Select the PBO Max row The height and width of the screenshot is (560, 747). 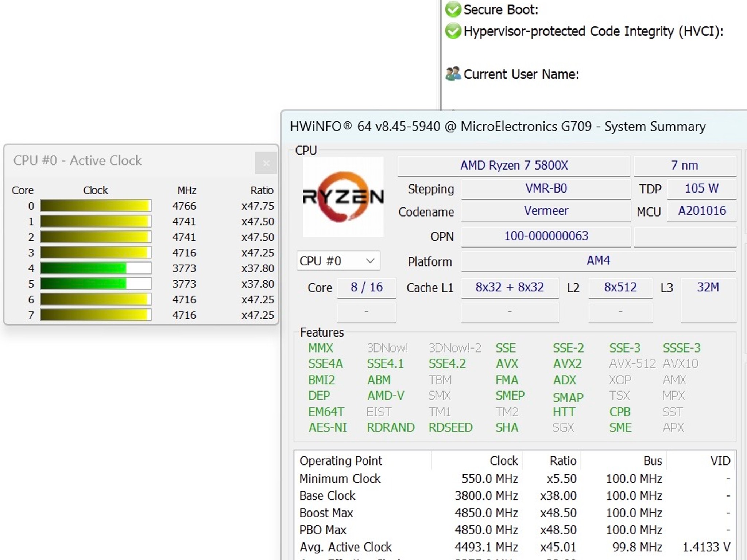[515, 530]
